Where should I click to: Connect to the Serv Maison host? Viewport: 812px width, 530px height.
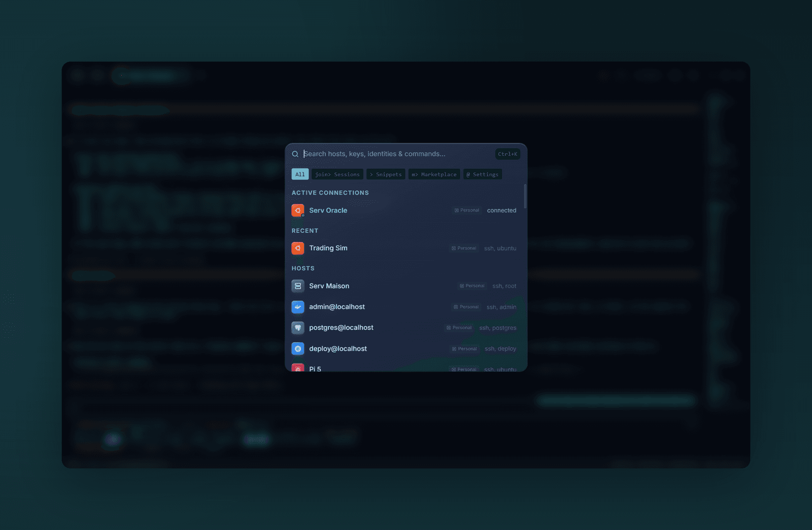pos(406,286)
